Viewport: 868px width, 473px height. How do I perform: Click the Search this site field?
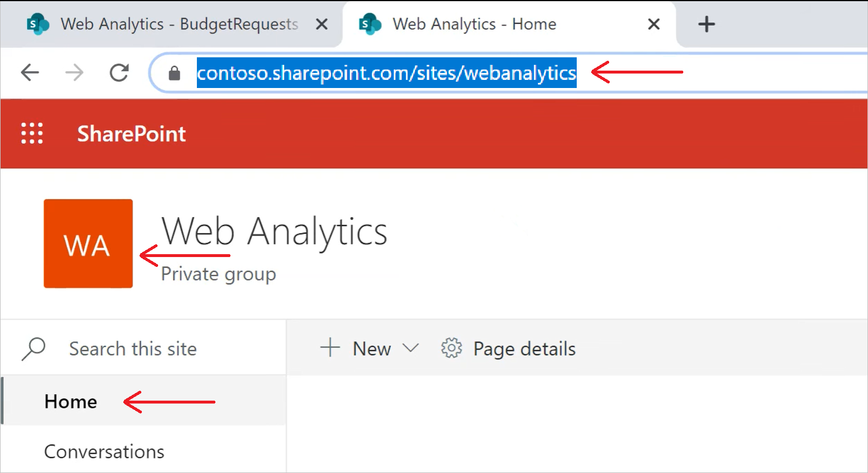coord(133,348)
